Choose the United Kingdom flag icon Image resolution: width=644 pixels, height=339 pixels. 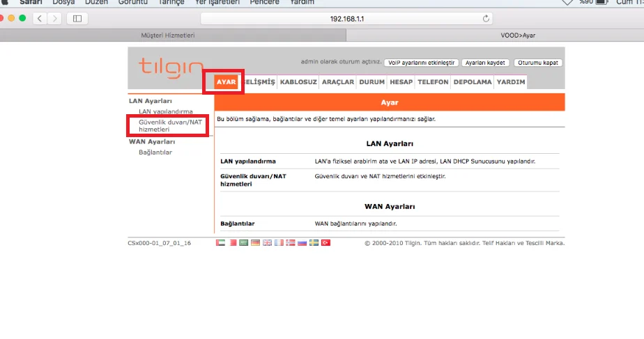[x=267, y=243]
